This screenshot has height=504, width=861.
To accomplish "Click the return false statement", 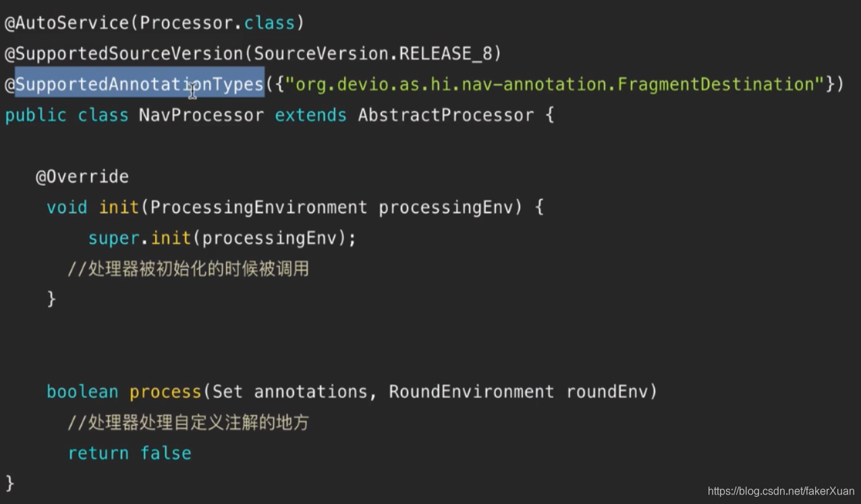I will [130, 453].
